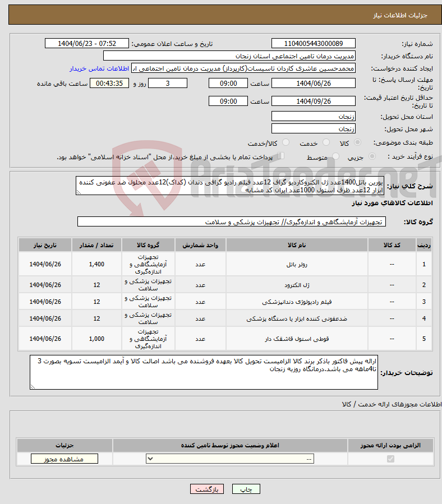Screen dimensions: 442x504
Task: Click the چاپ print button
Action: pos(246,489)
